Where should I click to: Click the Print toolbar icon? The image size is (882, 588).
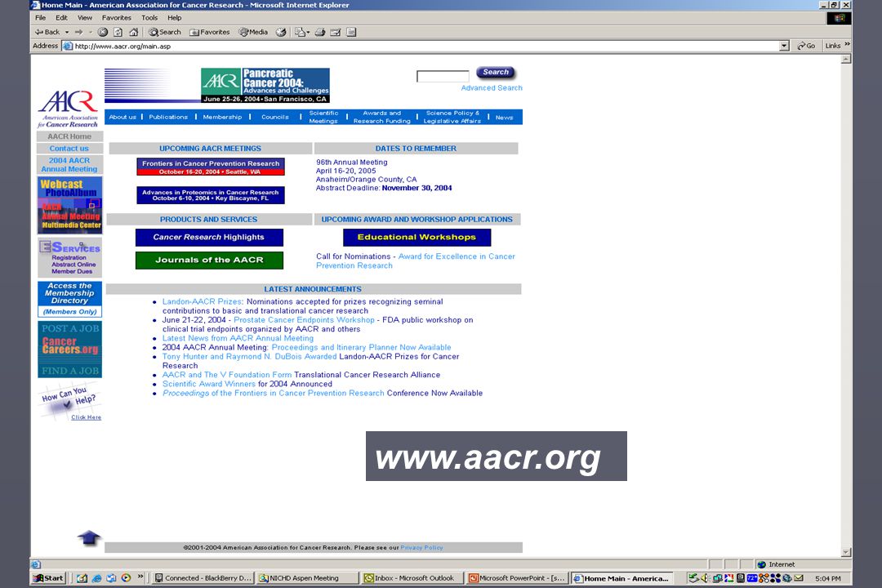(x=320, y=32)
